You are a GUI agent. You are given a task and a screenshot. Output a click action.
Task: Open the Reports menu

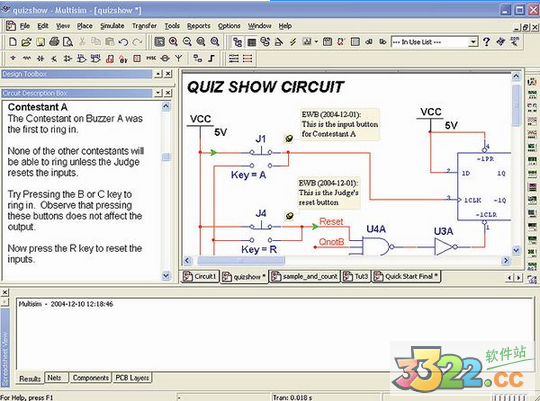[x=199, y=26]
